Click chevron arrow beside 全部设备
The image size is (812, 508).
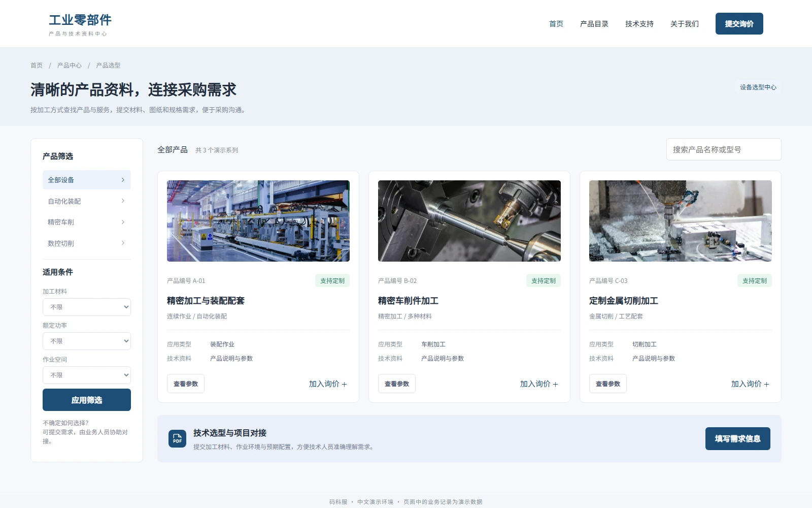(x=123, y=180)
